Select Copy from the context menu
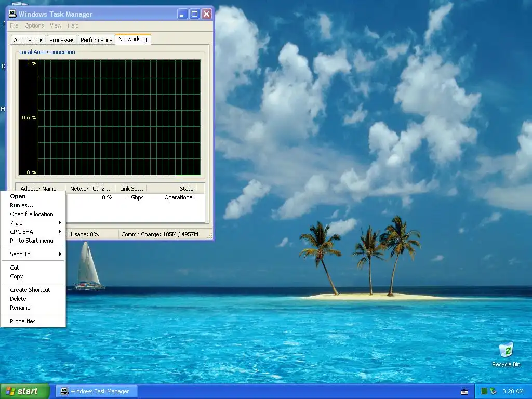This screenshot has width=532, height=399. point(33,276)
